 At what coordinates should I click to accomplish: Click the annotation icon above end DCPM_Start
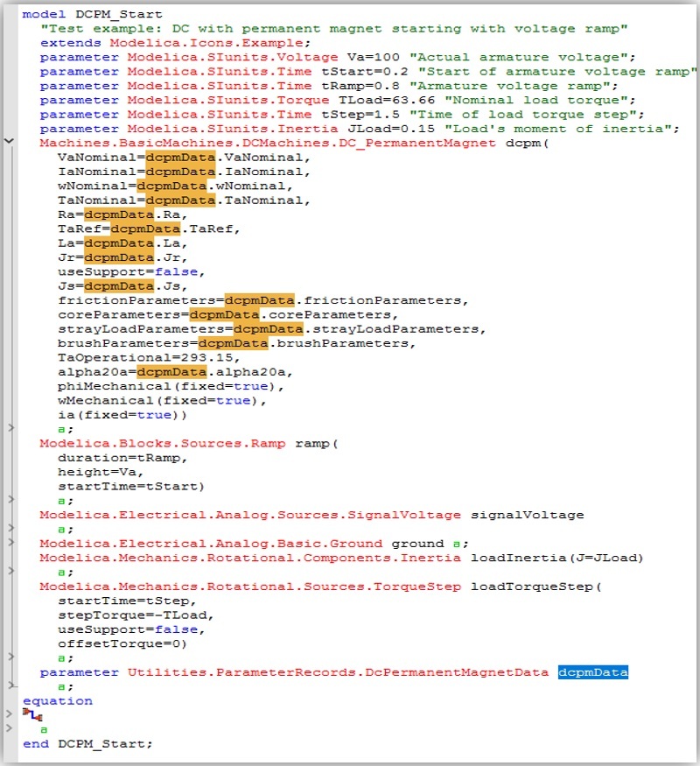point(44,730)
